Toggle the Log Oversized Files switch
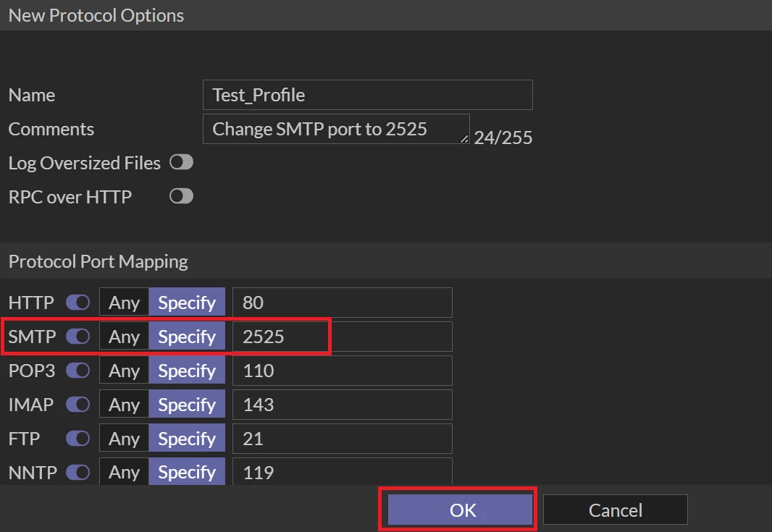772x532 pixels. click(x=181, y=162)
